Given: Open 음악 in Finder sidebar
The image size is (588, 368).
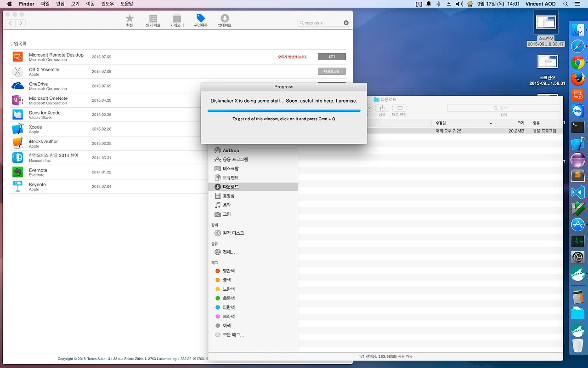Looking at the screenshot, I should coord(253,205).
